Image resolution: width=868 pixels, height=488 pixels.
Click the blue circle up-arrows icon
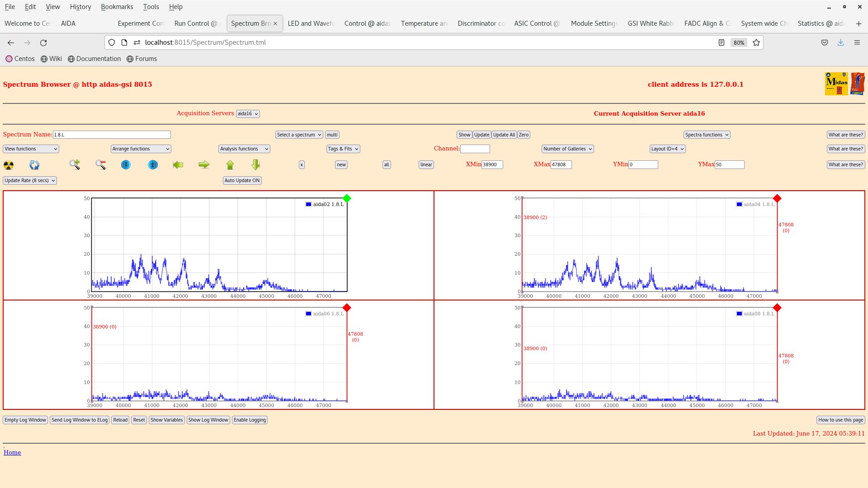pyautogui.click(x=153, y=165)
